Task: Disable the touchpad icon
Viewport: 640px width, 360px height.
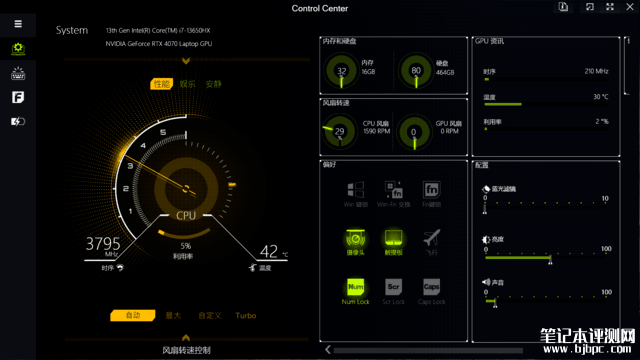Action: click(393, 238)
